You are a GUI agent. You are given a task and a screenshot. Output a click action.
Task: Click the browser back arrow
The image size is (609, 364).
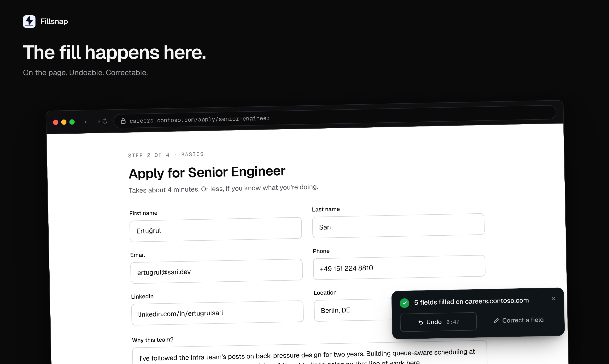pyautogui.click(x=88, y=122)
